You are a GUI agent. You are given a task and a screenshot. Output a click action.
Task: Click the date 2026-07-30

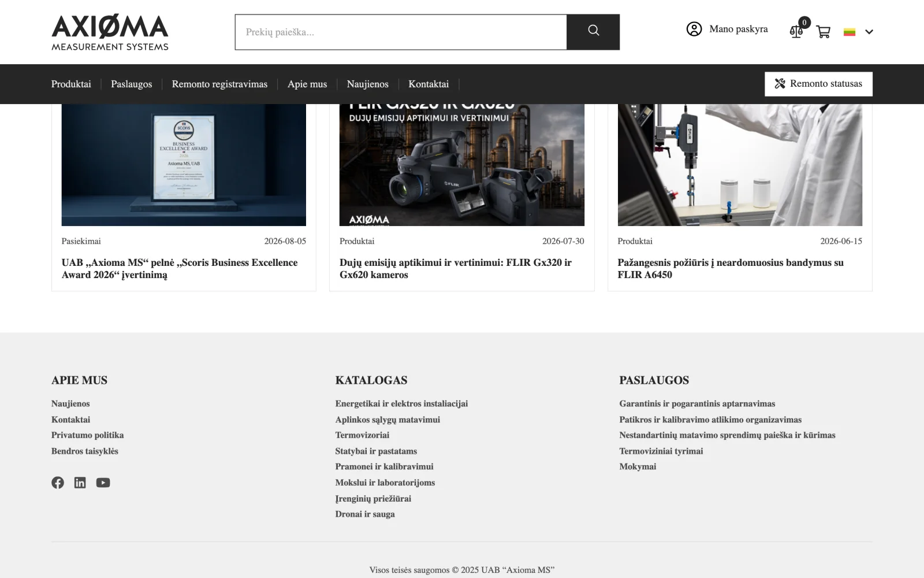[563, 241]
